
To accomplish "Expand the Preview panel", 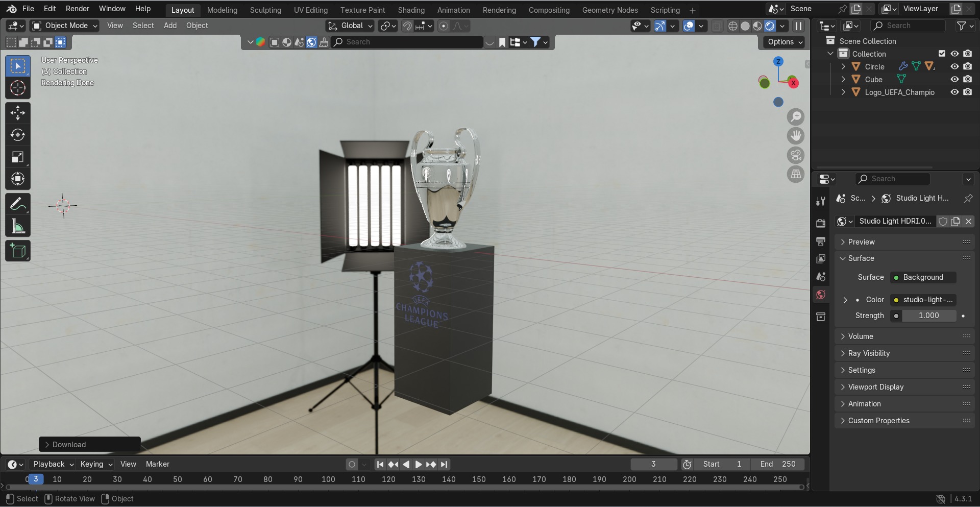I will [x=904, y=242].
